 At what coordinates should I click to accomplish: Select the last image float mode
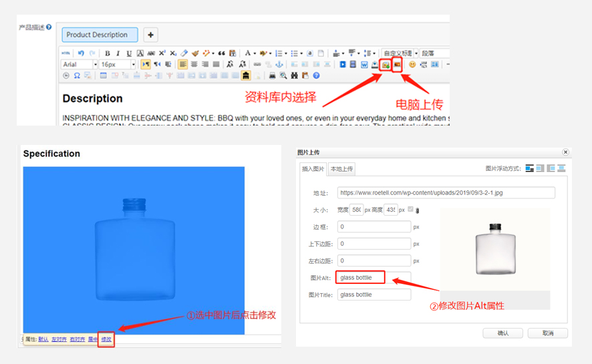coord(561,168)
